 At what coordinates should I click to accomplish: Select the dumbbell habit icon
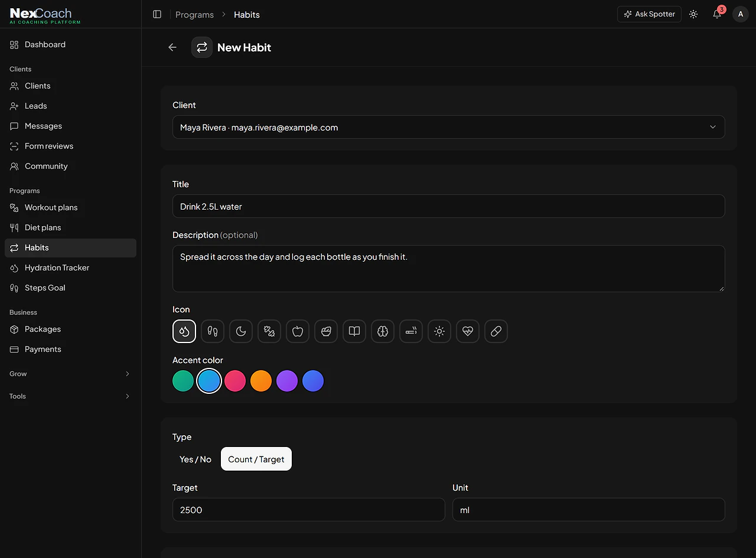269,331
